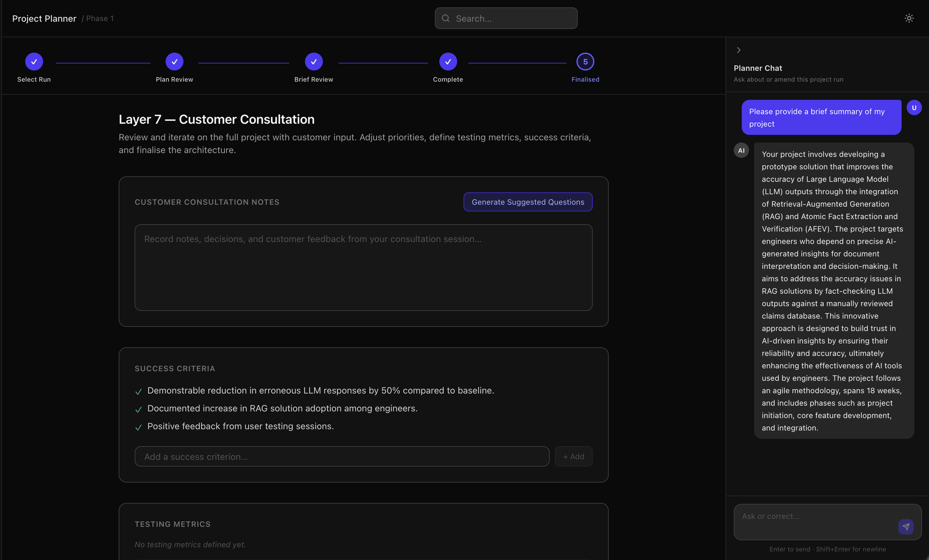Click checkmark beside RAG adoption criterion
Image resolution: width=929 pixels, height=560 pixels.
[138, 409]
